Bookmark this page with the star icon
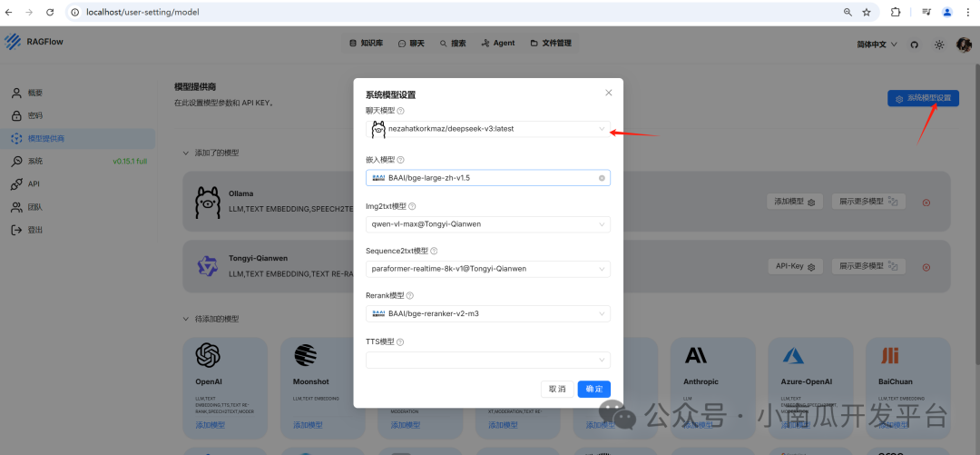 867,12
